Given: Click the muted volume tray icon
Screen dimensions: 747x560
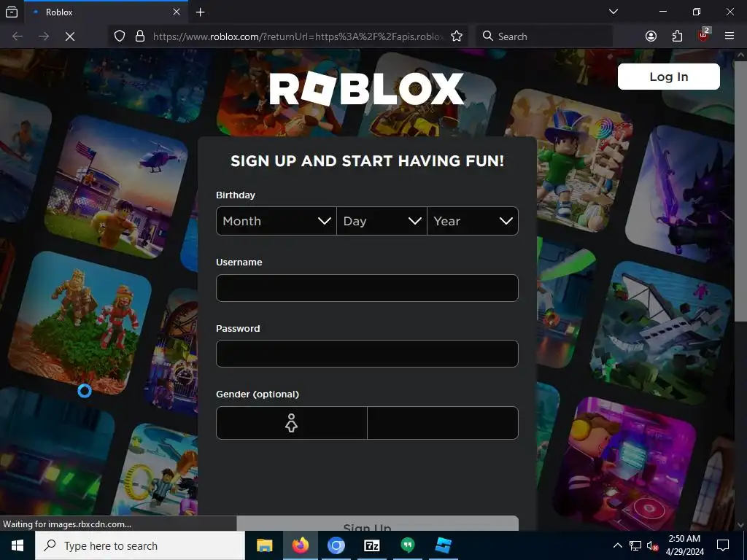Looking at the screenshot, I should (652, 545).
